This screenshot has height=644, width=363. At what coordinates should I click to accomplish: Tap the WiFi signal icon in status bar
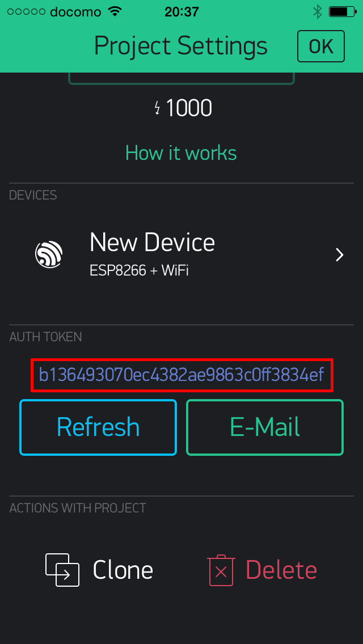115,11
